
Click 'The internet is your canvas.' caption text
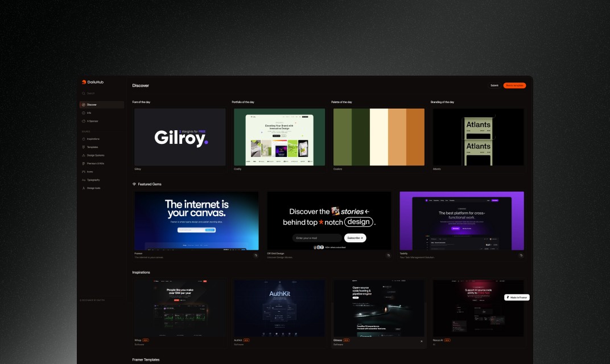(x=149, y=258)
